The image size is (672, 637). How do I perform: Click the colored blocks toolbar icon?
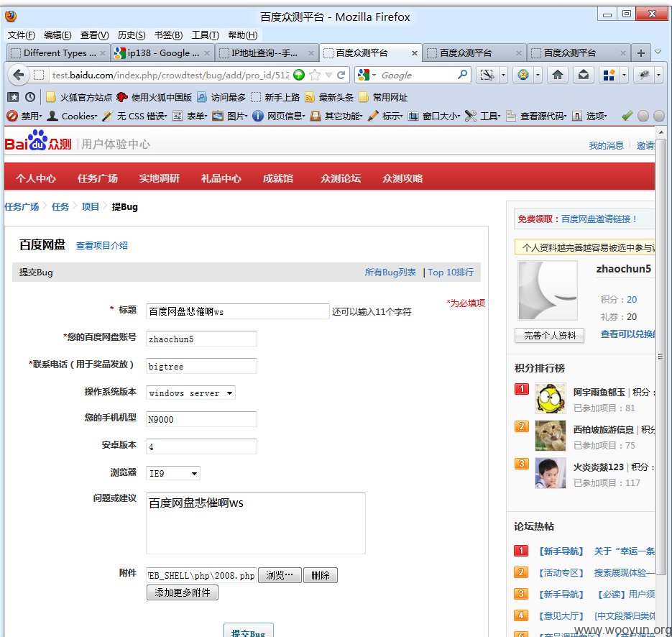pyautogui.click(x=609, y=75)
